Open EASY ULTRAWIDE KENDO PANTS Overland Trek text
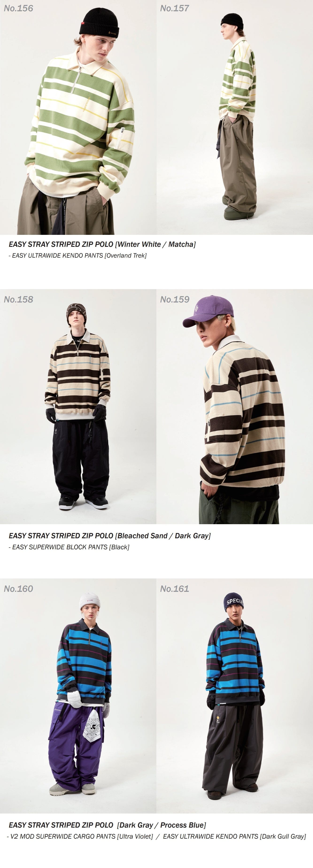 [77, 256]
